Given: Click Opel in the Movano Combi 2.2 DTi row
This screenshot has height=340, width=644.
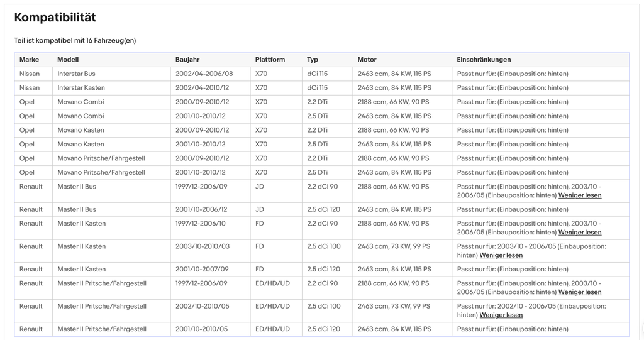Looking at the screenshot, I should 27,102.
